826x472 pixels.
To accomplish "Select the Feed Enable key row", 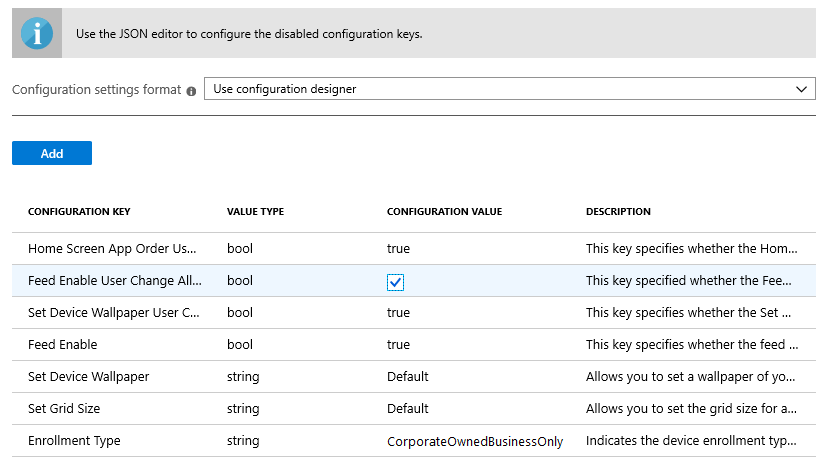I will (62, 345).
